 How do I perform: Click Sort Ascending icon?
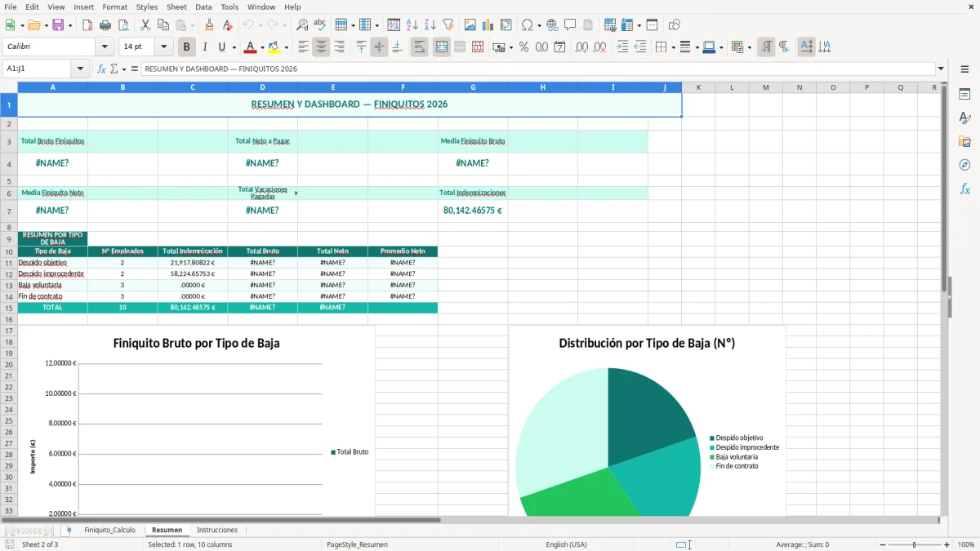pyautogui.click(x=412, y=25)
